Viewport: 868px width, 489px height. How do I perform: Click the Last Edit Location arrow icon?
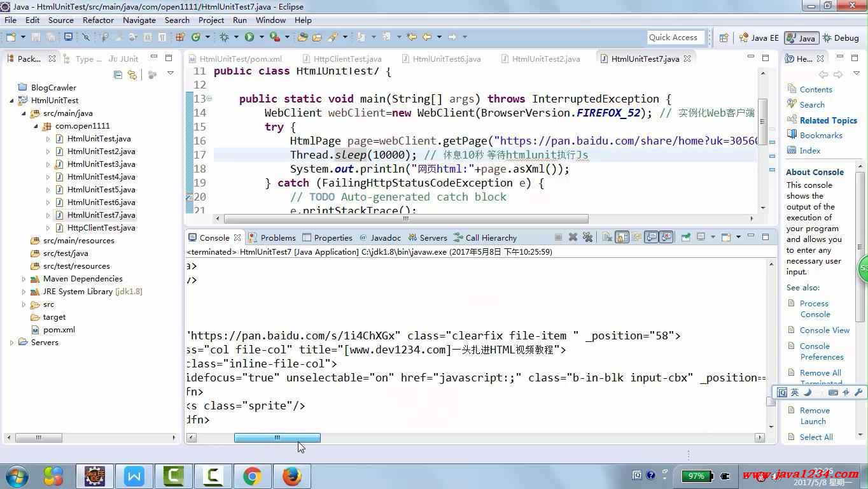click(411, 37)
